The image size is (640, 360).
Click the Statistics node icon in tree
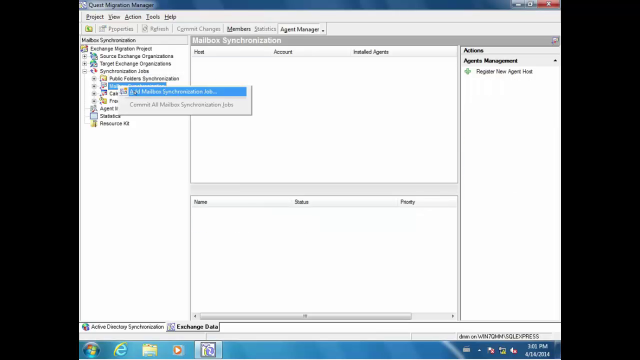coord(94,116)
